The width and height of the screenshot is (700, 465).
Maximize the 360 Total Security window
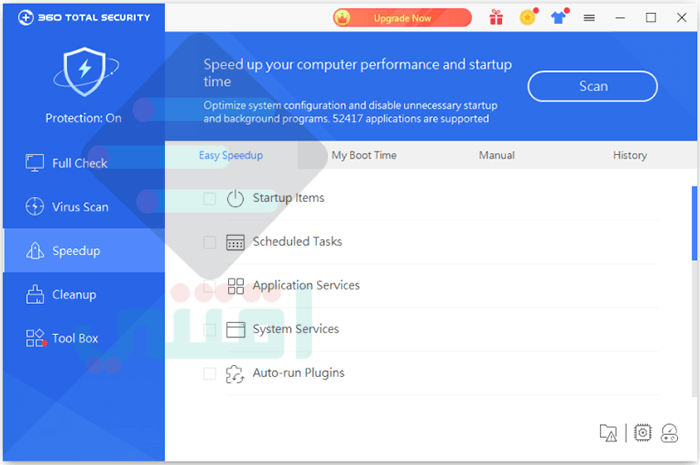point(651,18)
